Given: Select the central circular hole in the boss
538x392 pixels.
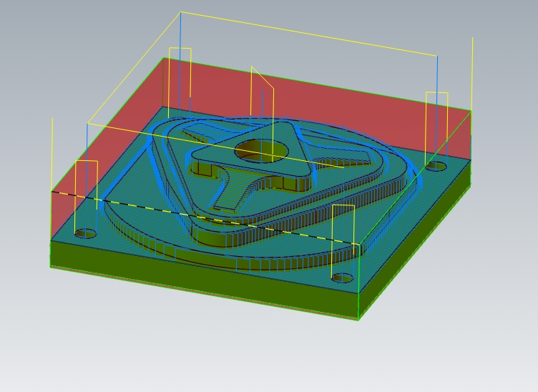Looking at the screenshot, I should [261, 150].
